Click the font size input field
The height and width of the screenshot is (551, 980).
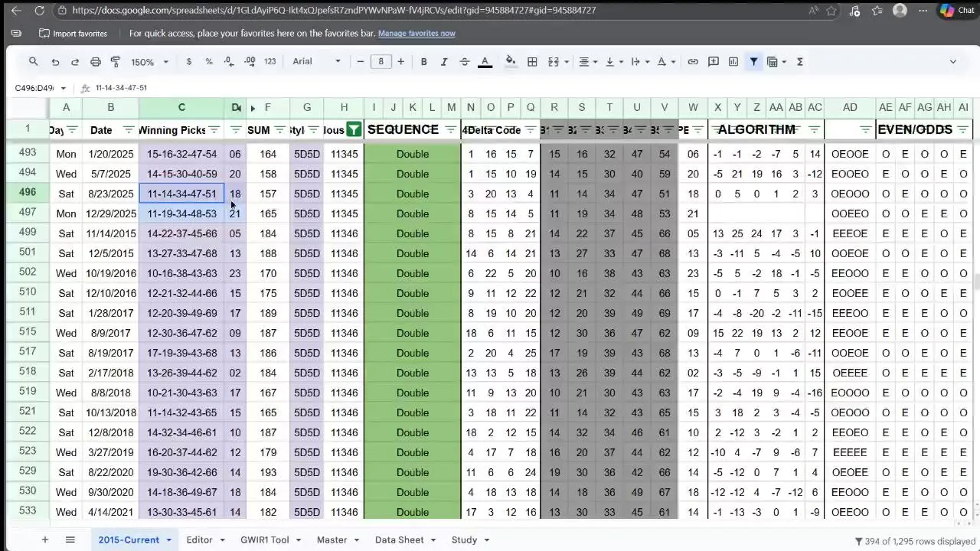click(381, 62)
